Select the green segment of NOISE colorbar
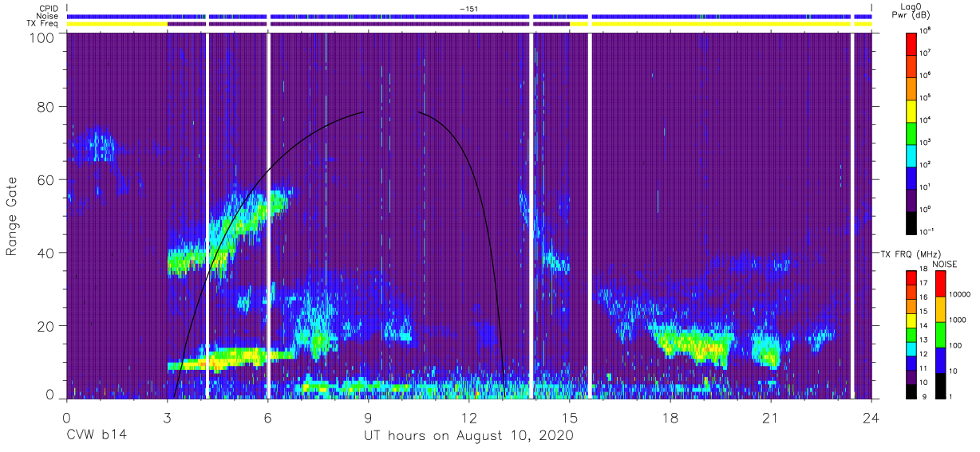Viewport: 980px width, 452px height. (941, 334)
